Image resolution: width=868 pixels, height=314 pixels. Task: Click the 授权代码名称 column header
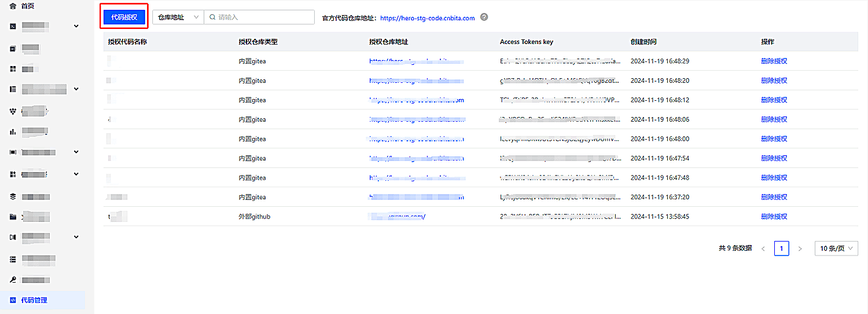point(127,42)
